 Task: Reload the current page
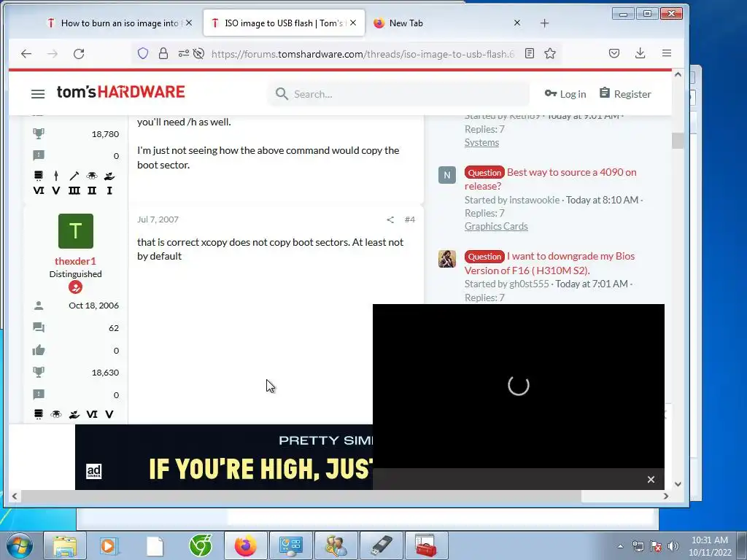79,54
